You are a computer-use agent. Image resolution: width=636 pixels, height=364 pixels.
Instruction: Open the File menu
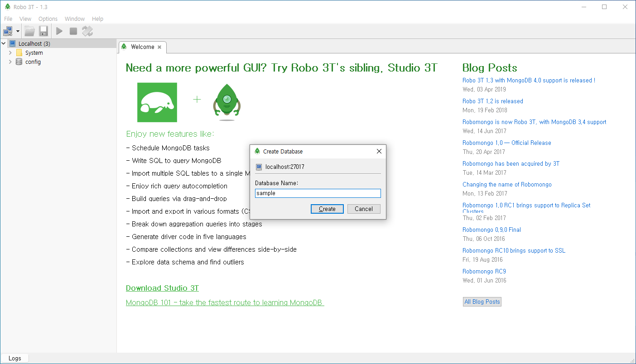(x=8, y=19)
